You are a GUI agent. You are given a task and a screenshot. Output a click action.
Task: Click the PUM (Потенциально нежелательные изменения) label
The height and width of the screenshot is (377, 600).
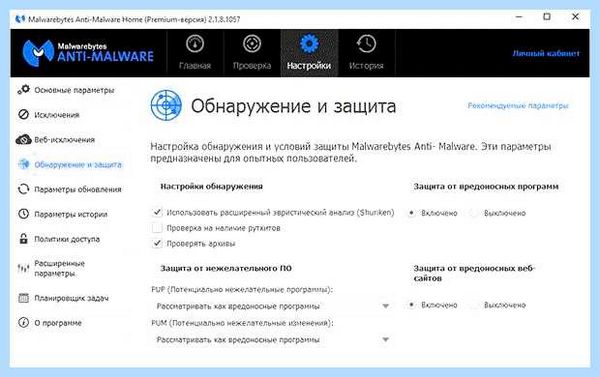pyautogui.click(x=242, y=323)
